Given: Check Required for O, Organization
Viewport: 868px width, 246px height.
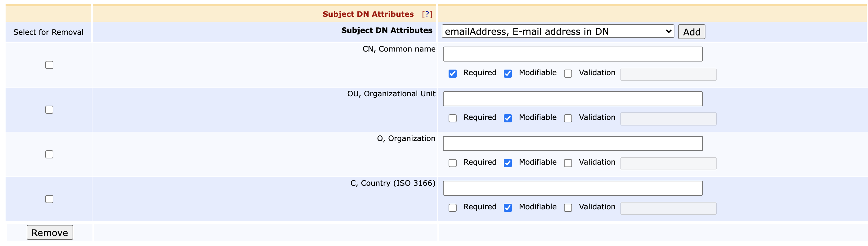Looking at the screenshot, I should pos(453,163).
